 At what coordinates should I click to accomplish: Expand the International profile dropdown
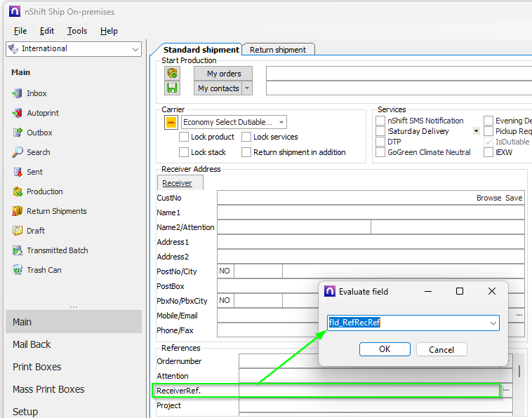(x=135, y=50)
